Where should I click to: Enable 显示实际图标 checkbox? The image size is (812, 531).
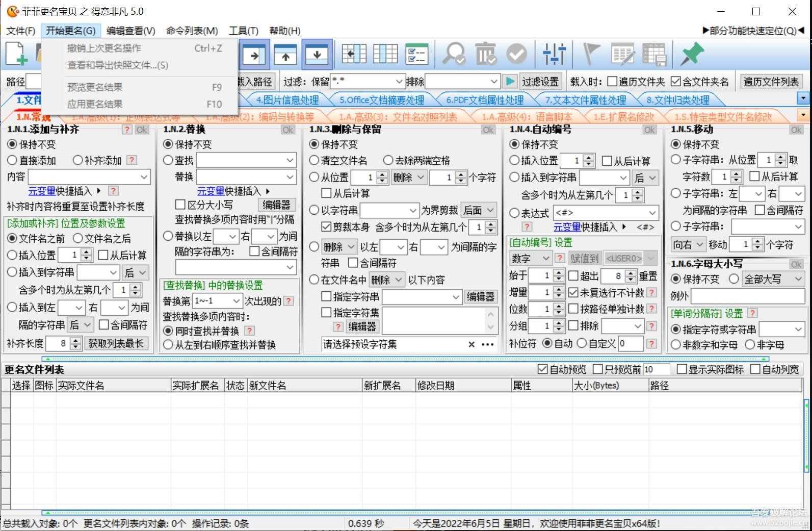(682, 369)
